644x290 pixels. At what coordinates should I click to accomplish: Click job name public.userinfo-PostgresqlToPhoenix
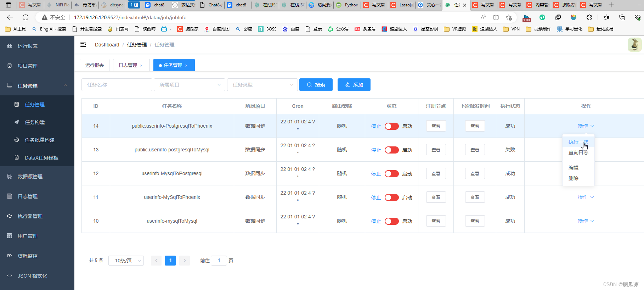172,126
